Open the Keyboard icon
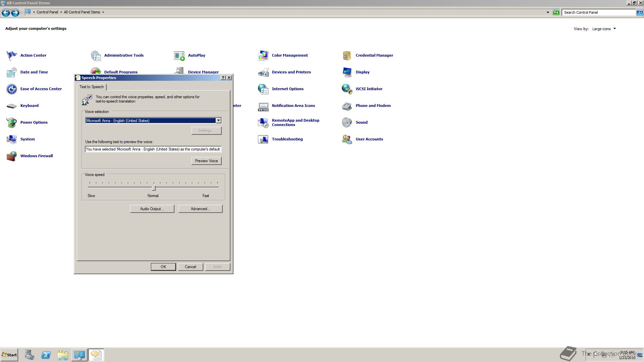This screenshot has width=644, height=362. [12, 106]
